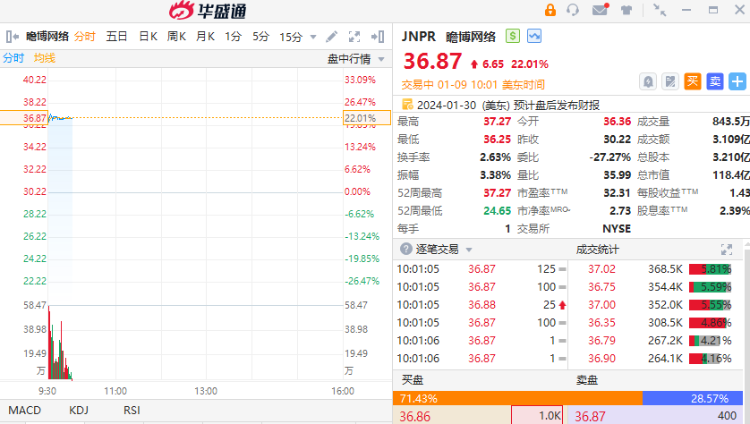Click the blue 卖 sell button
750x424 pixels.
point(715,81)
